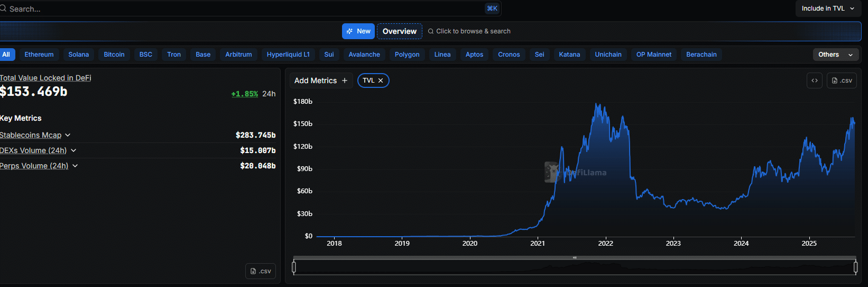Click the range slider top grip
868x287 pixels.
point(575,258)
